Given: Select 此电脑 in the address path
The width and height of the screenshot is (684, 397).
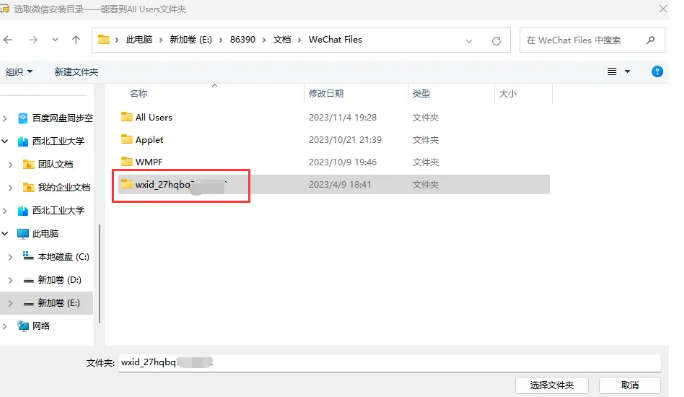Looking at the screenshot, I should (139, 40).
